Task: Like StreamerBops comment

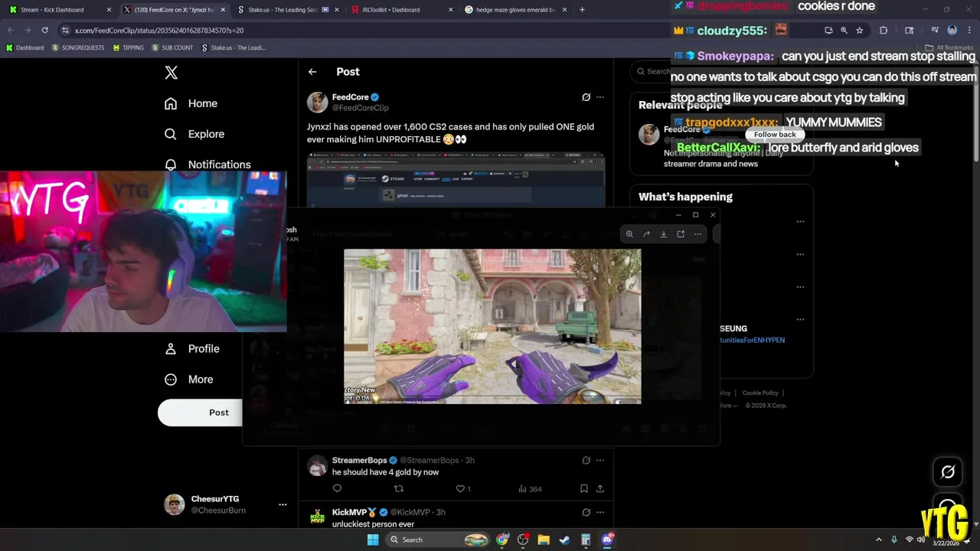Action: click(x=463, y=488)
